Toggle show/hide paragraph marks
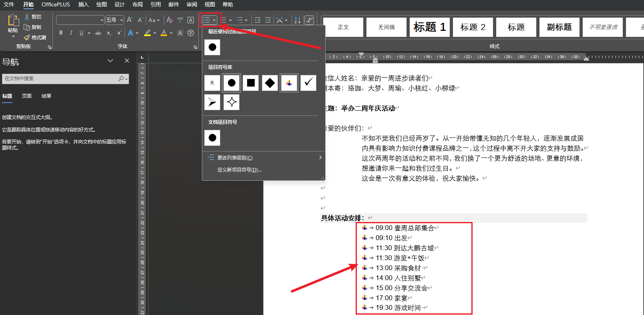Image resolution: width=644 pixels, height=315 pixels. pyautogui.click(x=309, y=20)
